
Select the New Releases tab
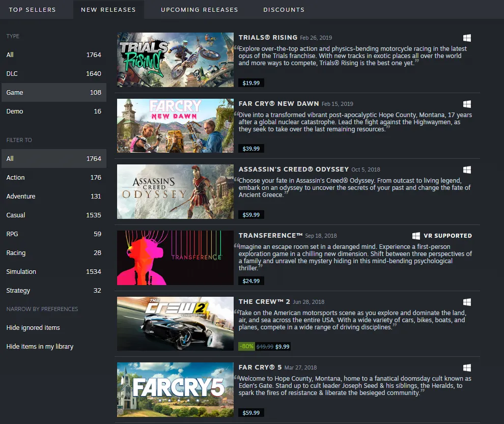[108, 10]
